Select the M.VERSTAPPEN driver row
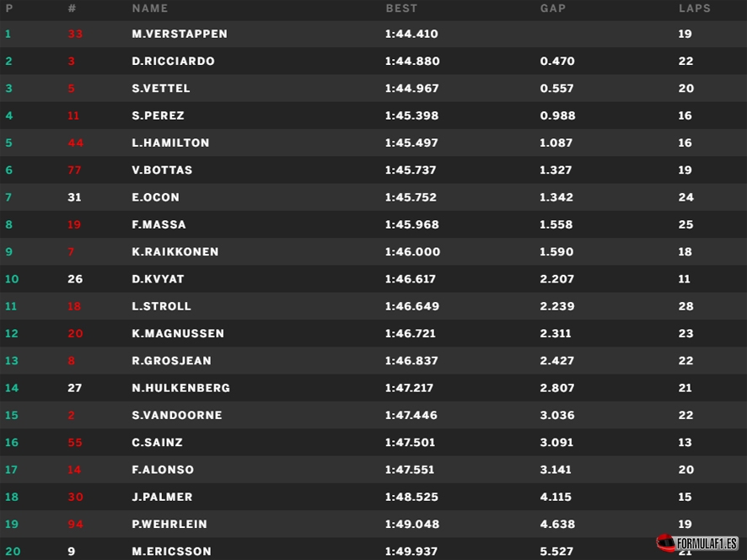 pyautogui.click(x=373, y=34)
